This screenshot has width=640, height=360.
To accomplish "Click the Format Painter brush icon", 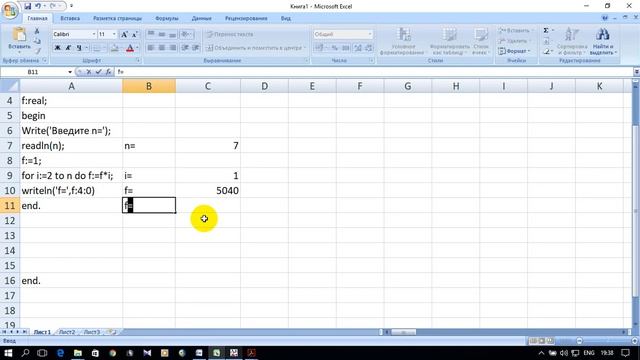I will pyautogui.click(x=37, y=51).
